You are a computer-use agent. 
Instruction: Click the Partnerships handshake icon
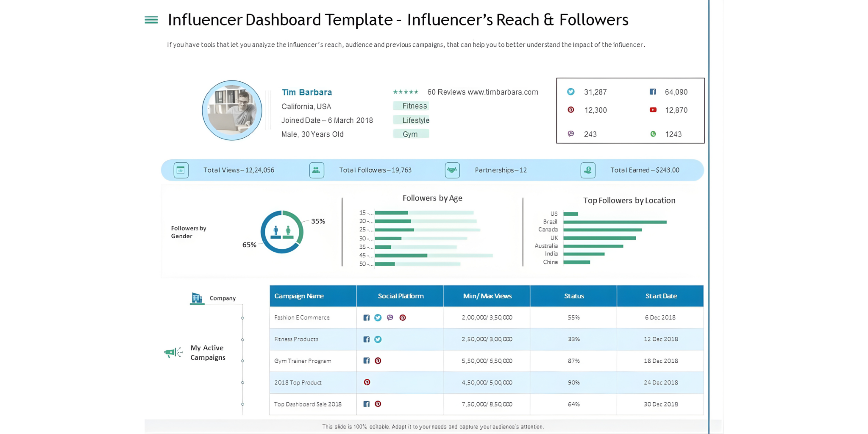pos(452,170)
